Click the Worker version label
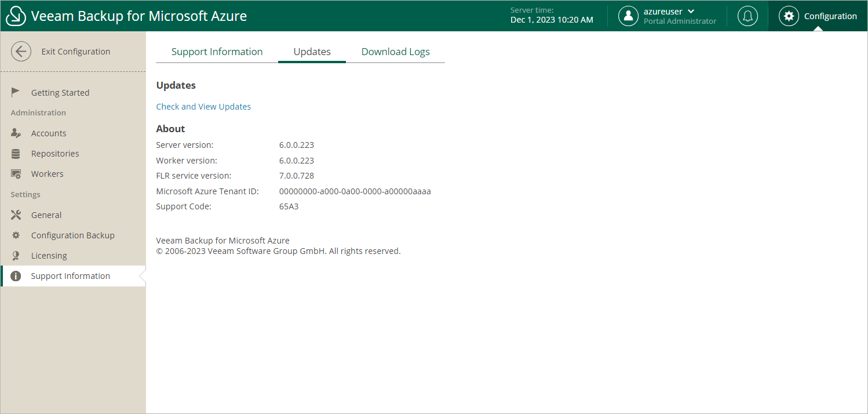This screenshot has width=868, height=414. point(187,161)
